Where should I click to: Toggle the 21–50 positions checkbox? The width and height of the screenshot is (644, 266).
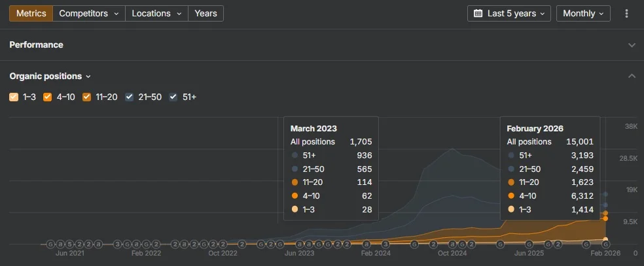coord(130,97)
